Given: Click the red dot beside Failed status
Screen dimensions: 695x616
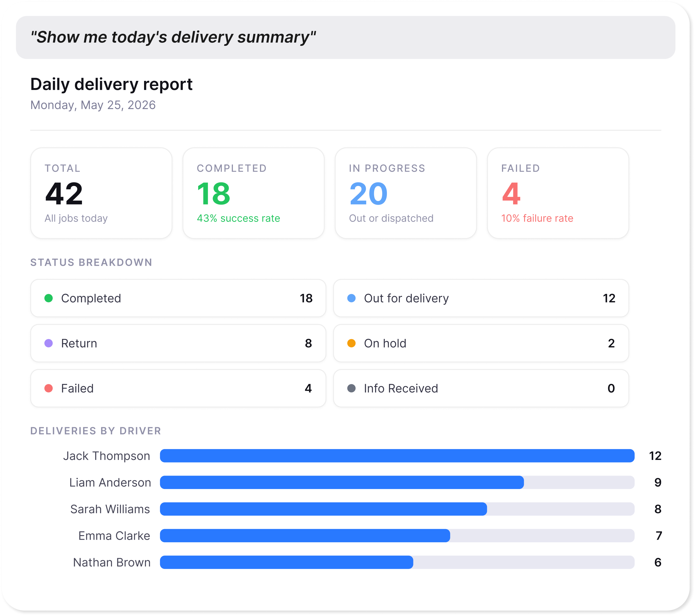Looking at the screenshot, I should [49, 388].
